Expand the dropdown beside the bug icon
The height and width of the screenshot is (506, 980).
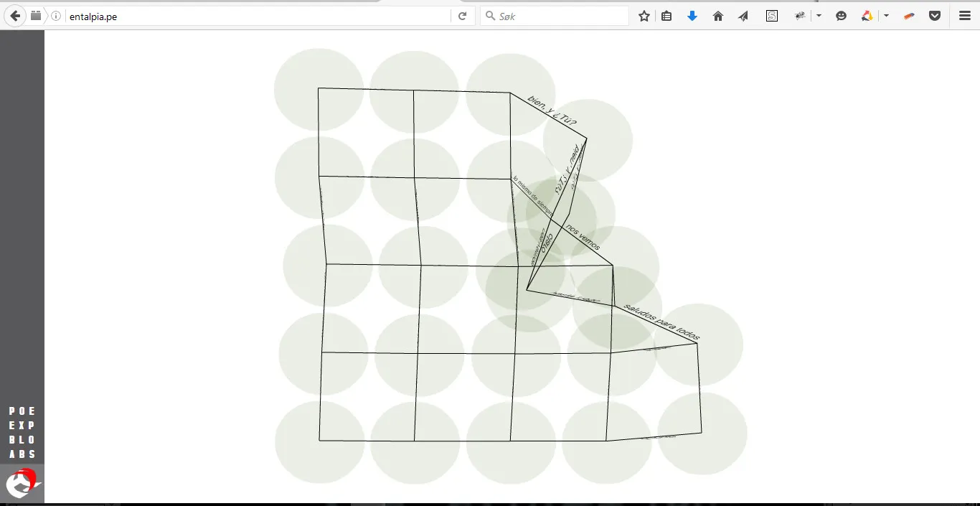tap(819, 16)
